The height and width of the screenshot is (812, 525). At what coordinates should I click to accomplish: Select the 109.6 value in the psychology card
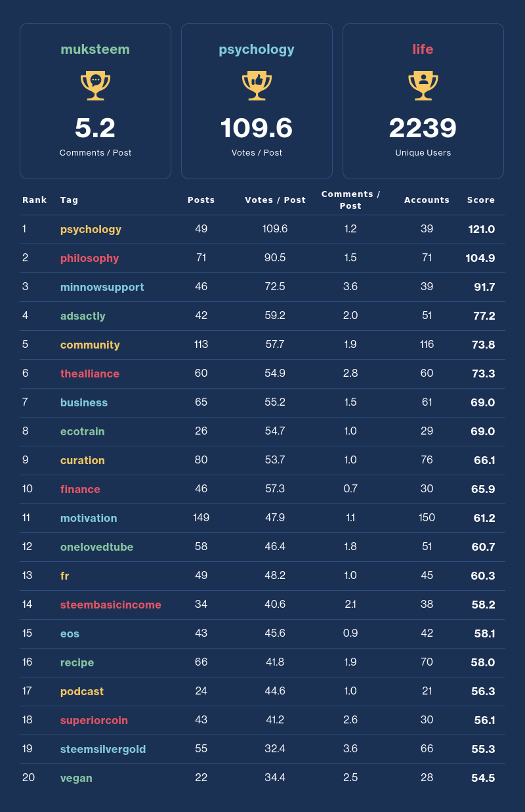257,128
